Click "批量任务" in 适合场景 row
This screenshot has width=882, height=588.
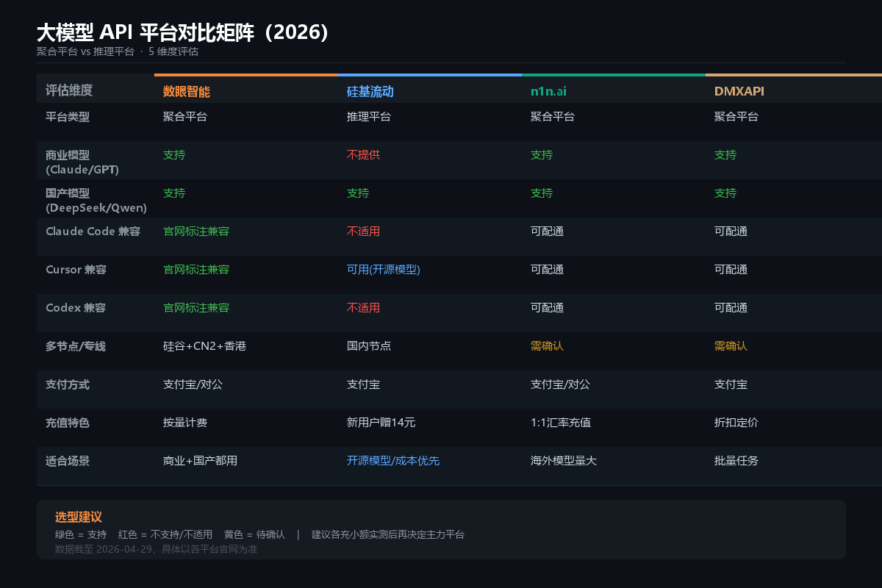coord(736,460)
